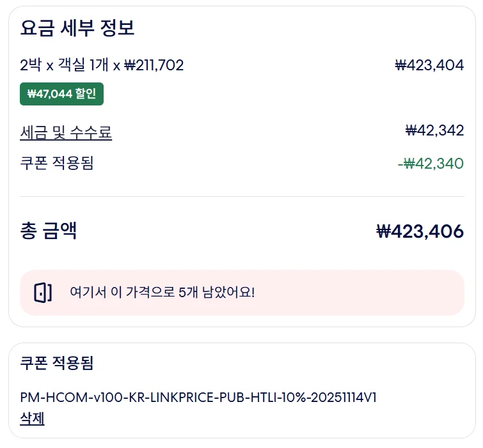Click the 쿠폰 적용됨 heading of the coupon card
The width and height of the screenshot is (483, 448).
coord(57,363)
